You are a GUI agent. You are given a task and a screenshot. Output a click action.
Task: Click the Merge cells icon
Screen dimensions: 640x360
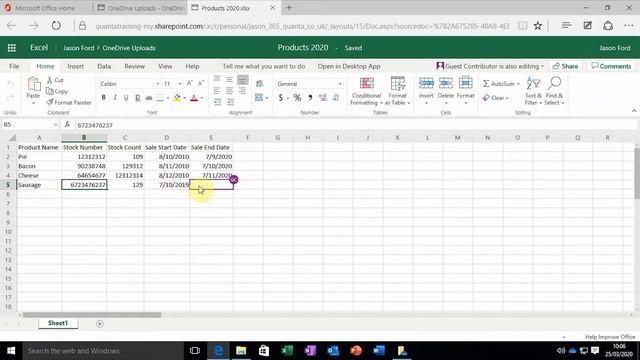point(259,98)
